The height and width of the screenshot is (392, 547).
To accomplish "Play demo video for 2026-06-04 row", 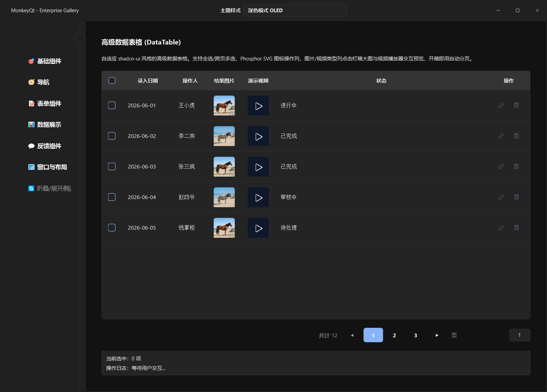I will 258,197.
